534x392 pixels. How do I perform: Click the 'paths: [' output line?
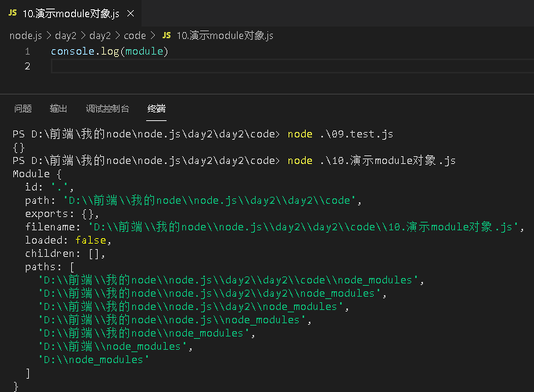[49, 267]
